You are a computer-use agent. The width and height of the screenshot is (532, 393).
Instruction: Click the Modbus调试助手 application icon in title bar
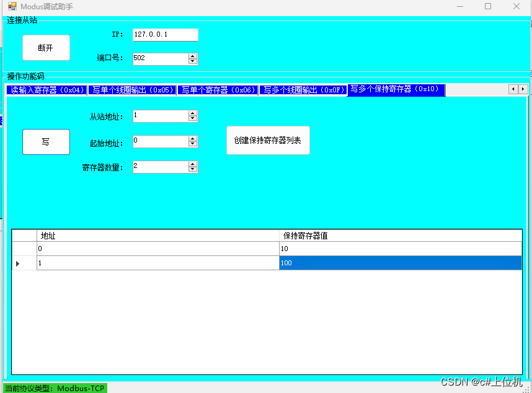[x=11, y=6]
